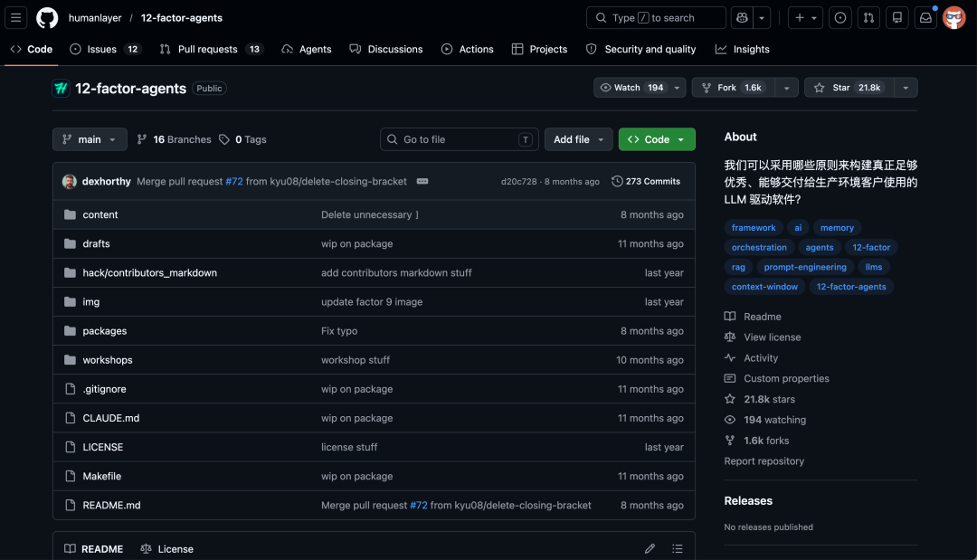The height and width of the screenshot is (560, 977).
Task: Open the dropdown beside the Copilot icon
Action: [762, 17]
